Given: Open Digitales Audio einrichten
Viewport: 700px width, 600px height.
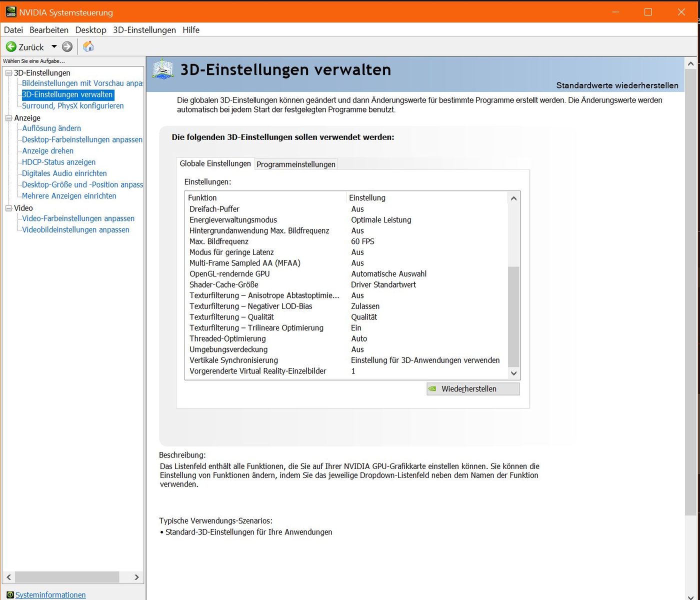Looking at the screenshot, I should click(x=64, y=173).
